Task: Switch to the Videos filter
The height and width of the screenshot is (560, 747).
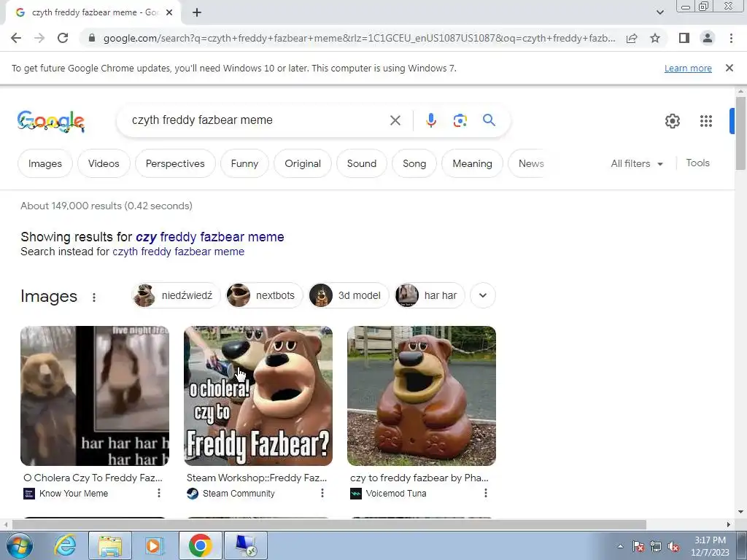Action: 104,163
